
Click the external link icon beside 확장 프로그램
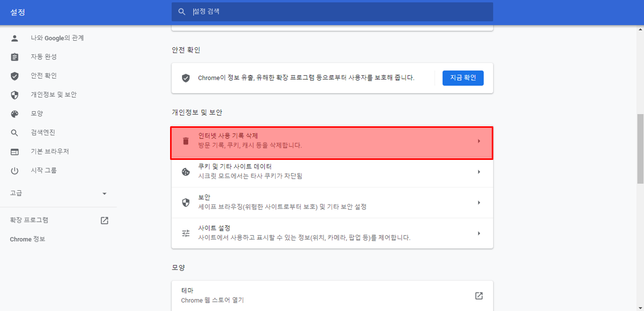pos(104,220)
